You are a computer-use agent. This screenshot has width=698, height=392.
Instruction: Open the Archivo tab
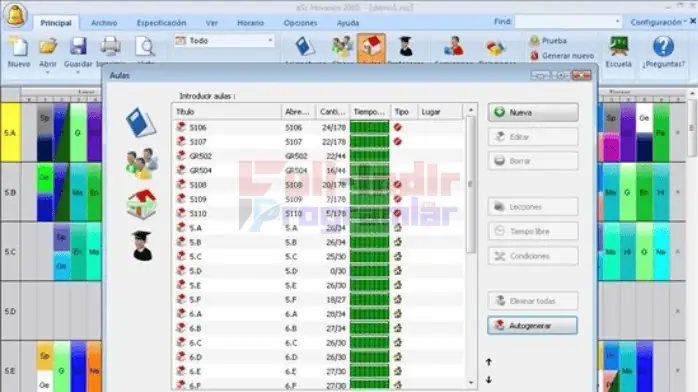(x=104, y=23)
